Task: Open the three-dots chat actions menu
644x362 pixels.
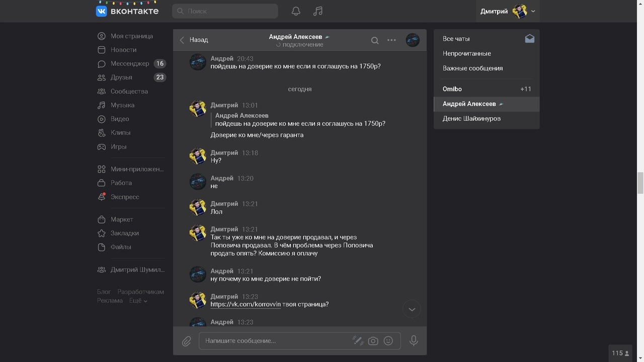Action: coord(391,40)
